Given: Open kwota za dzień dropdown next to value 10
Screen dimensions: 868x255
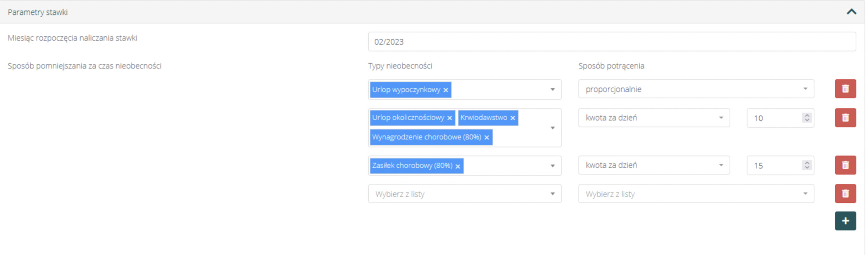Looking at the screenshot, I should click(x=654, y=118).
